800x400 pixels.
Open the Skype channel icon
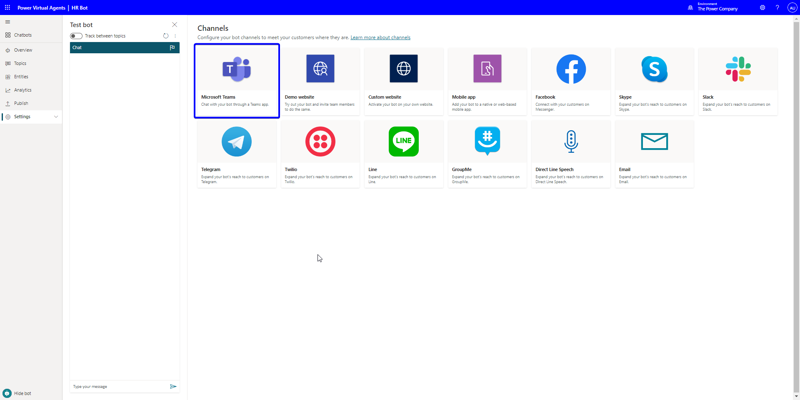pos(654,69)
